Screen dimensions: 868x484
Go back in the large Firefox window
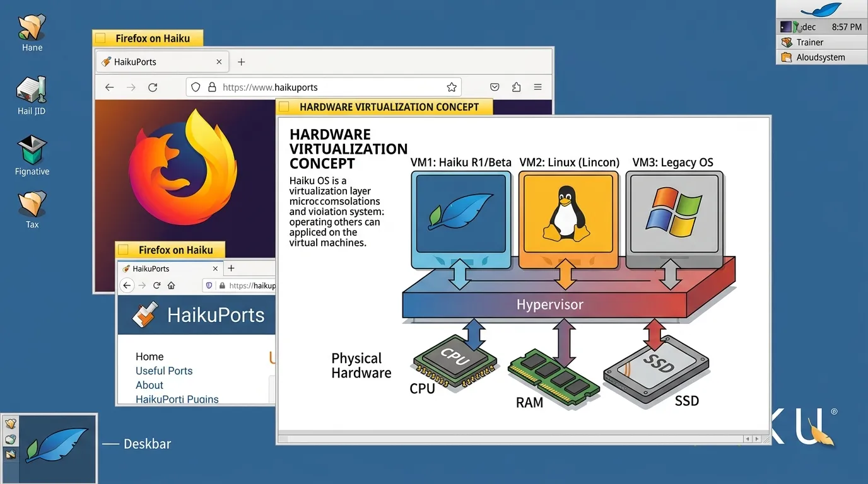click(x=110, y=88)
